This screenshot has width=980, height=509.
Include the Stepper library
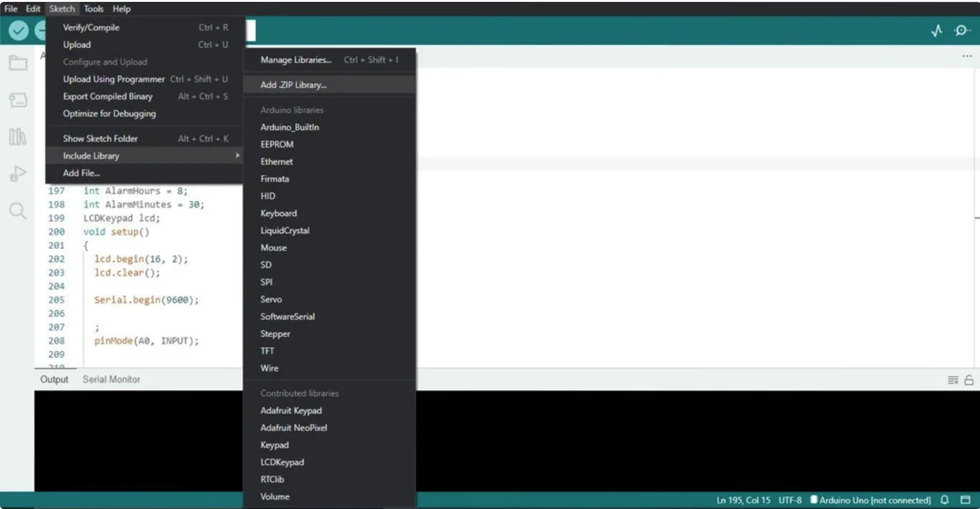[329, 334]
